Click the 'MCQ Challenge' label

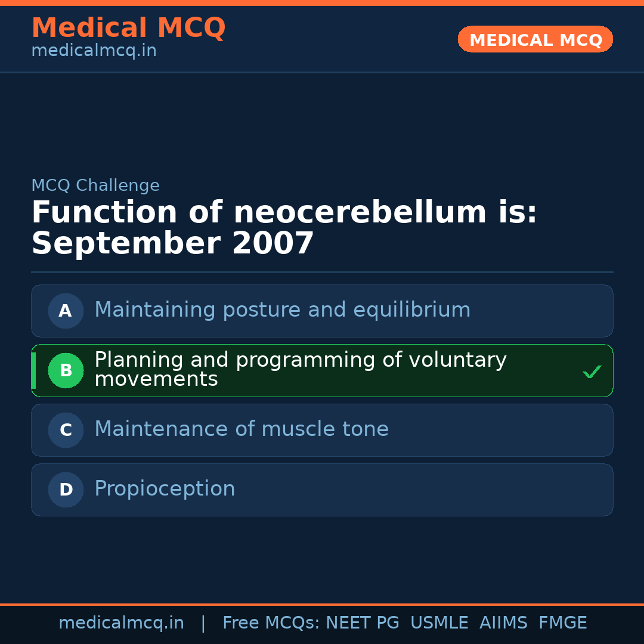[x=95, y=185]
